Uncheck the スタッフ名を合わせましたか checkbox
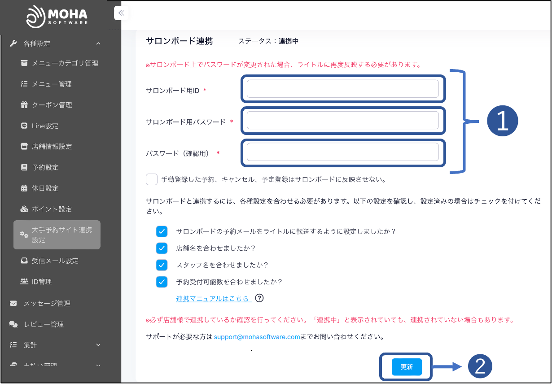Image resolution: width=552 pixels, height=392 pixels. [162, 265]
